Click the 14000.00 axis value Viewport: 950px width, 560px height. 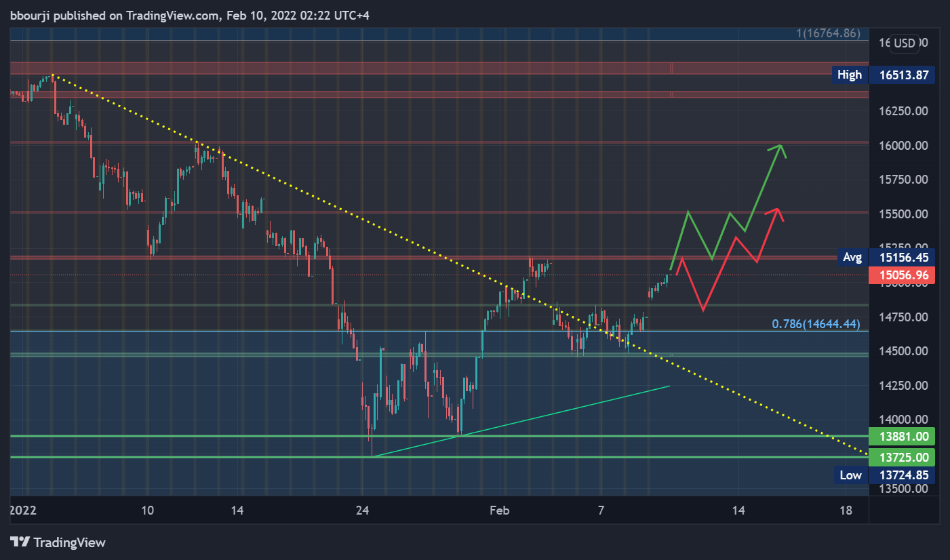[903, 419]
